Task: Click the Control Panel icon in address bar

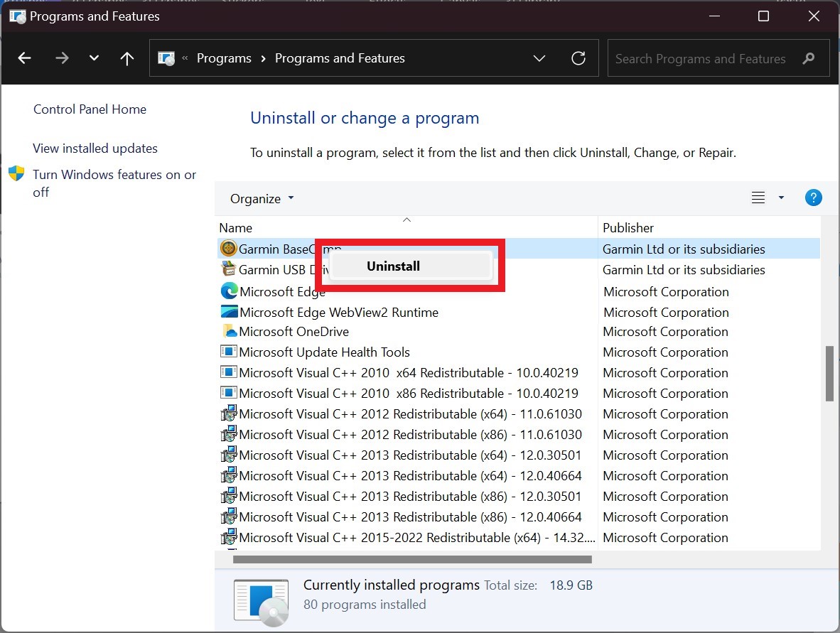Action: point(166,58)
